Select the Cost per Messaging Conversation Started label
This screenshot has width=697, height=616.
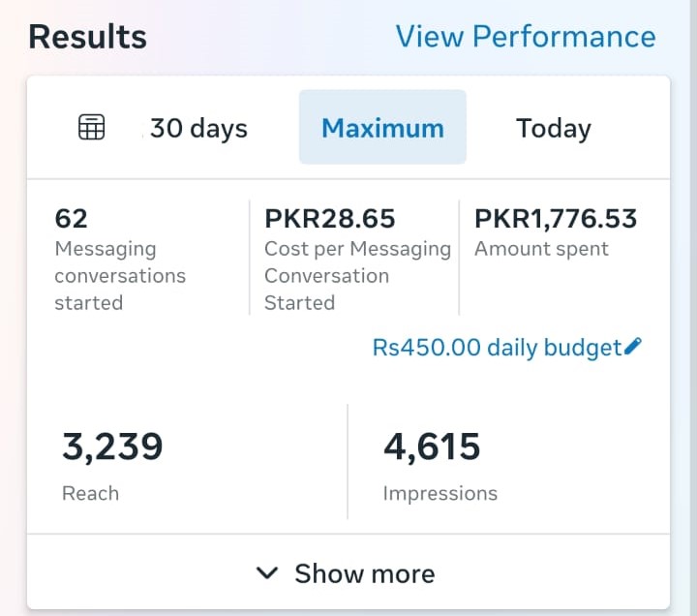pos(357,276)
